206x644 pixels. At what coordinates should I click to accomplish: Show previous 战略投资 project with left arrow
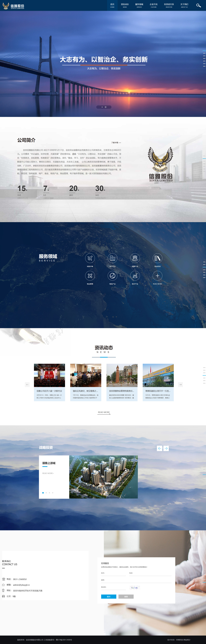pos(159,448)
